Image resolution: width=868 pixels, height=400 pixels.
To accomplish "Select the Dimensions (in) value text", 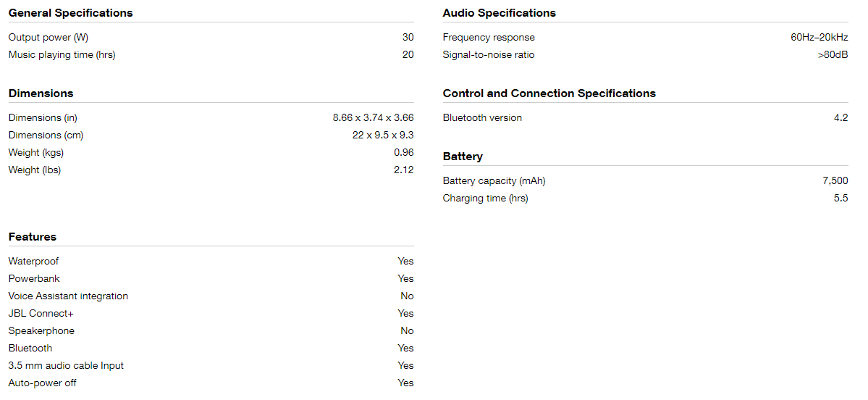I will coord(373,117).
